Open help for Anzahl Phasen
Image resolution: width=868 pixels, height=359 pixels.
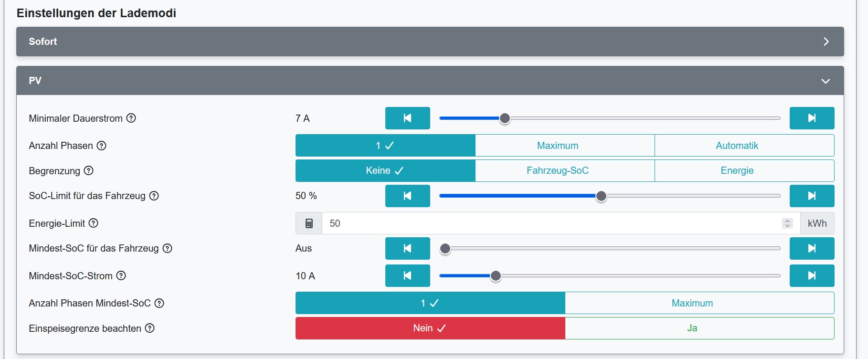click(x=102, y=146)
